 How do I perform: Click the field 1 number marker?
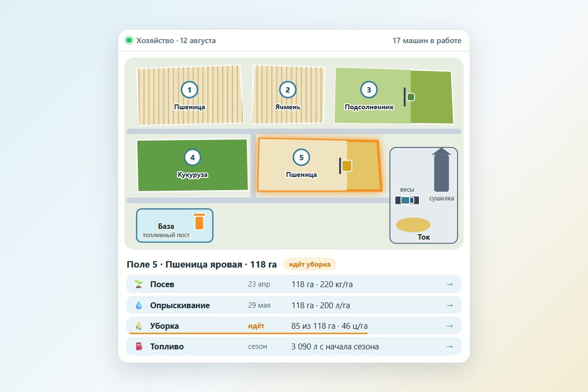click(x=190, y=90)
